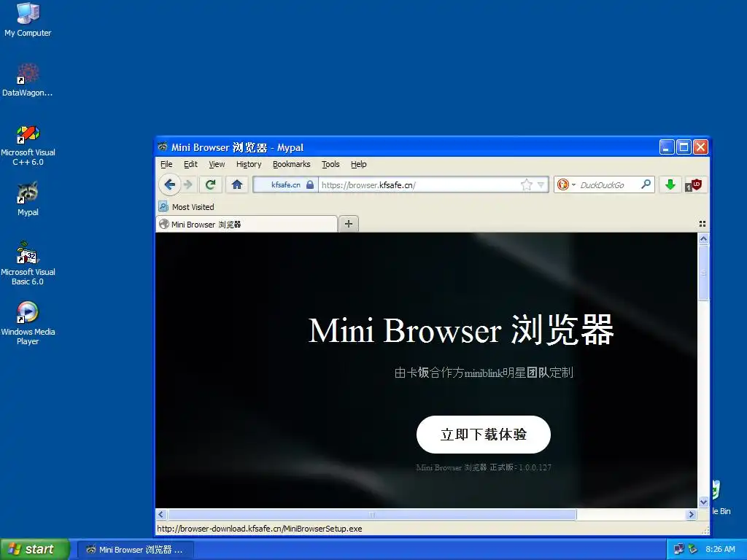
Task: Open the Tools menu
Action: point(330,164)
